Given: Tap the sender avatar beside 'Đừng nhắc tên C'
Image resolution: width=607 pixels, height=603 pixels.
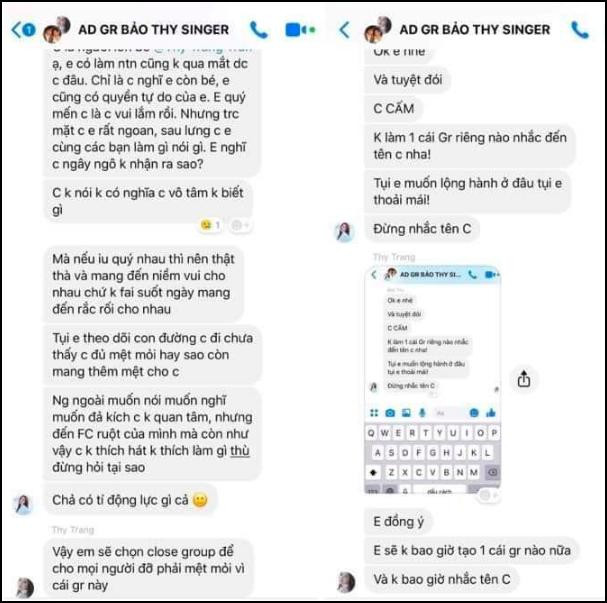Looking at the screenshot, I should [x=344, y=231].
